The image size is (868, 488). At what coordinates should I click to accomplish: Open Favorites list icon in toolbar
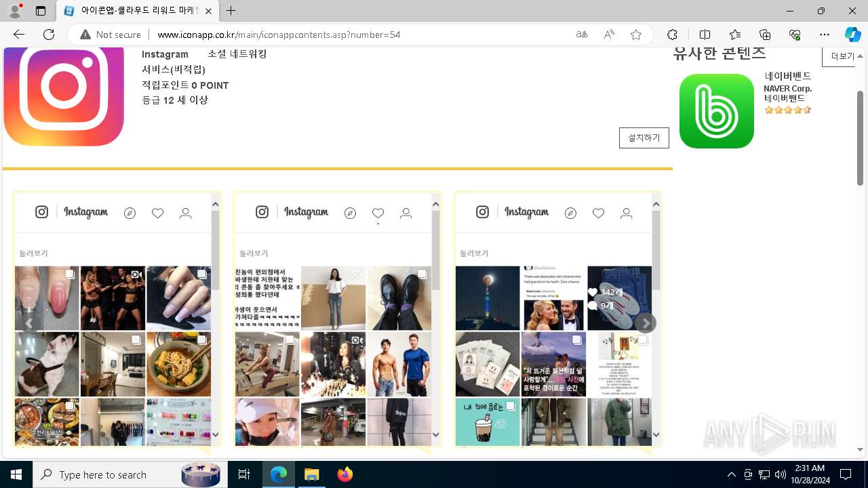tap(735, 35)
